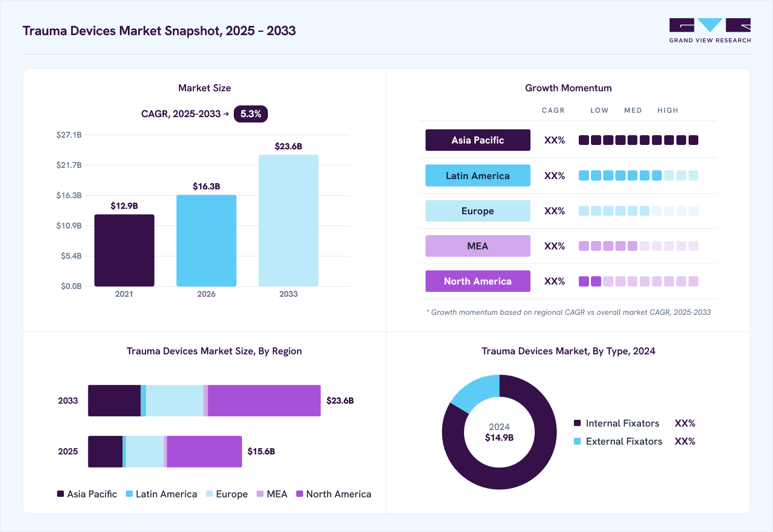Click the North America segment in the 2033 stacked bar

click(264, 401)
